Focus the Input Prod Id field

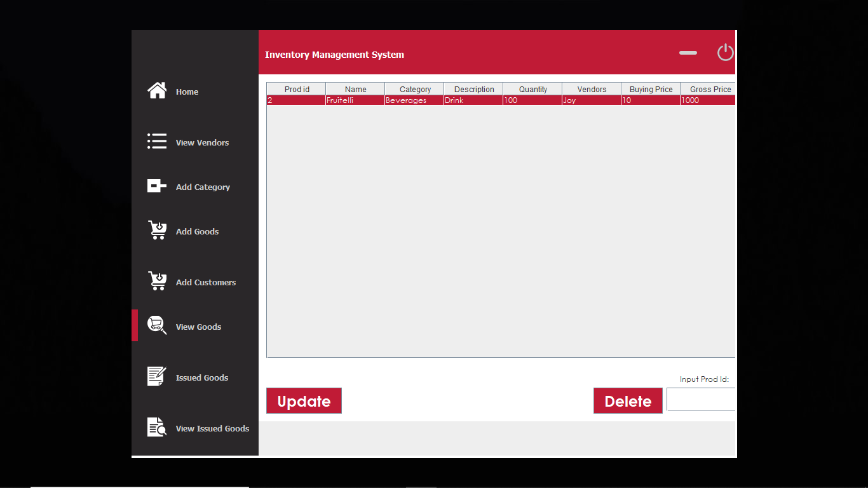(701, 399)
